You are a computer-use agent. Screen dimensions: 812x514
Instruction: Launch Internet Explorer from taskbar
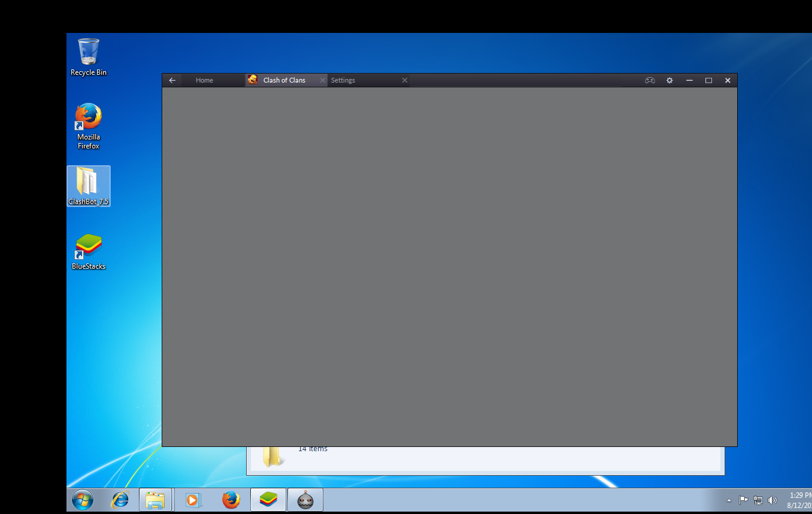pyautogui.click(x=120, y=500)
